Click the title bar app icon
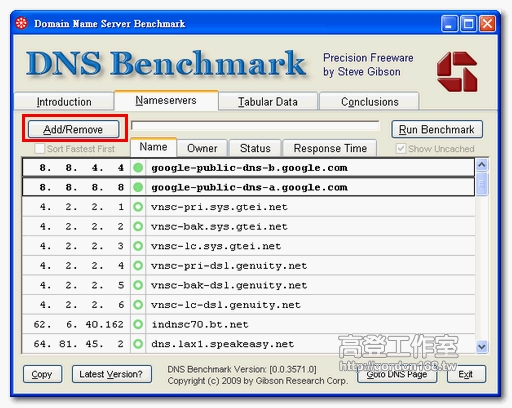 pos(22,23)
